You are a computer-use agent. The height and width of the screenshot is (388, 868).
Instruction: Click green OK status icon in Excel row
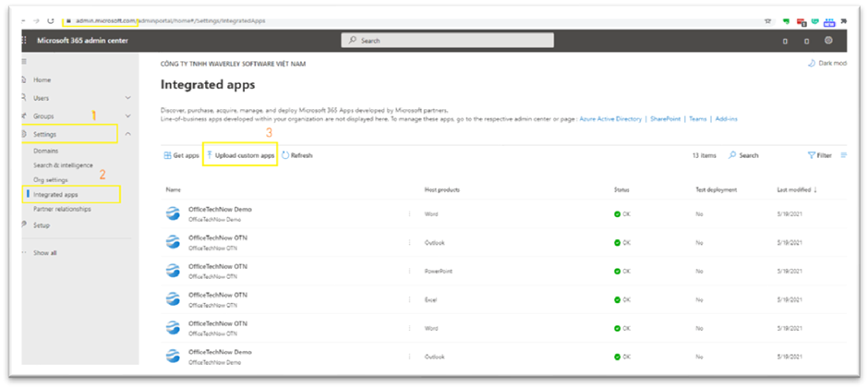click(617, 299)
